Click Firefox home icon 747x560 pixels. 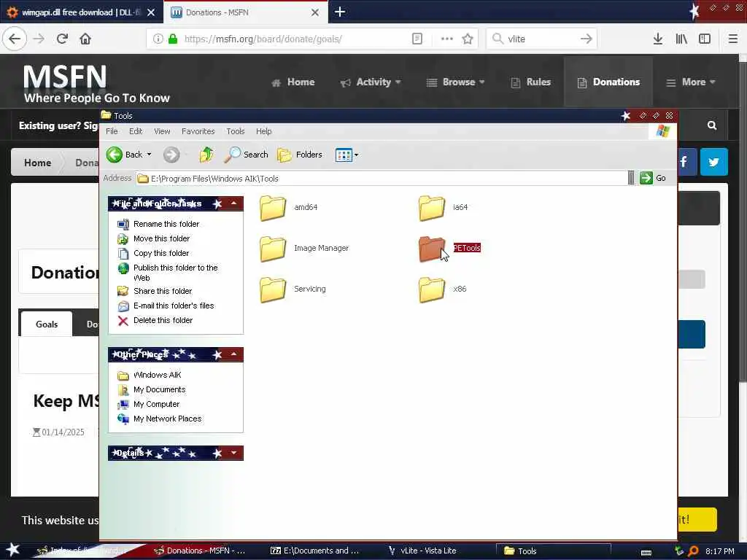[x=85, y=39]
